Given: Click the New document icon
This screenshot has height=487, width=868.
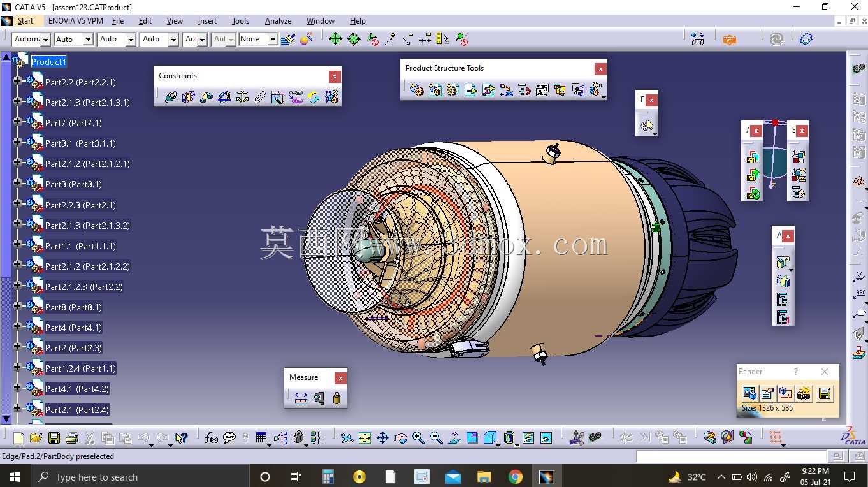Looking at the screenshot, I should (18, 438).
